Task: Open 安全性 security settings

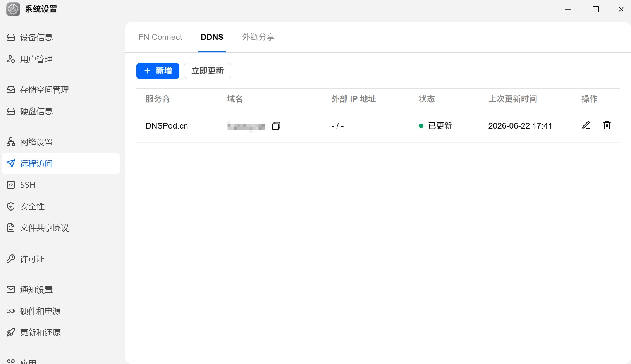Action: 61,206
